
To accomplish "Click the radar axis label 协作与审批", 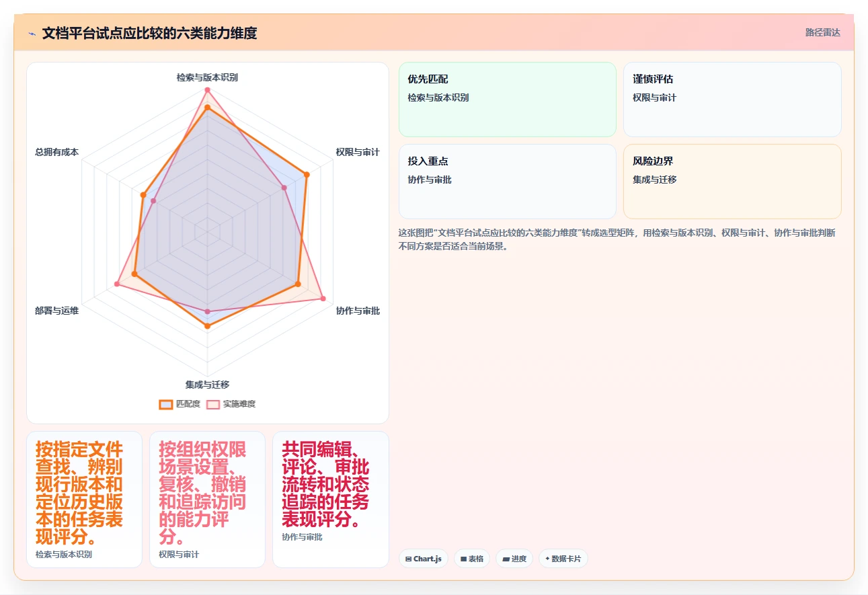I will (358, 311).
